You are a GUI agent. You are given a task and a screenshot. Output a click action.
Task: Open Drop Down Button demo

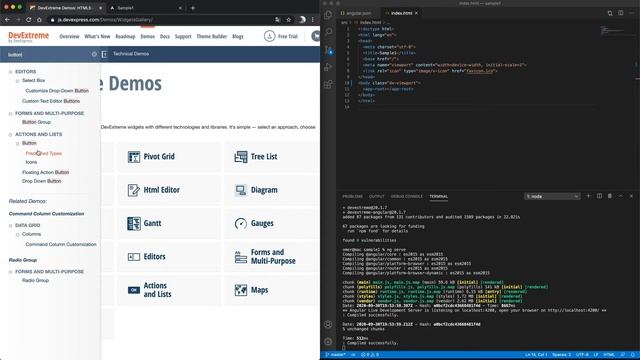[x=42, y=181]
